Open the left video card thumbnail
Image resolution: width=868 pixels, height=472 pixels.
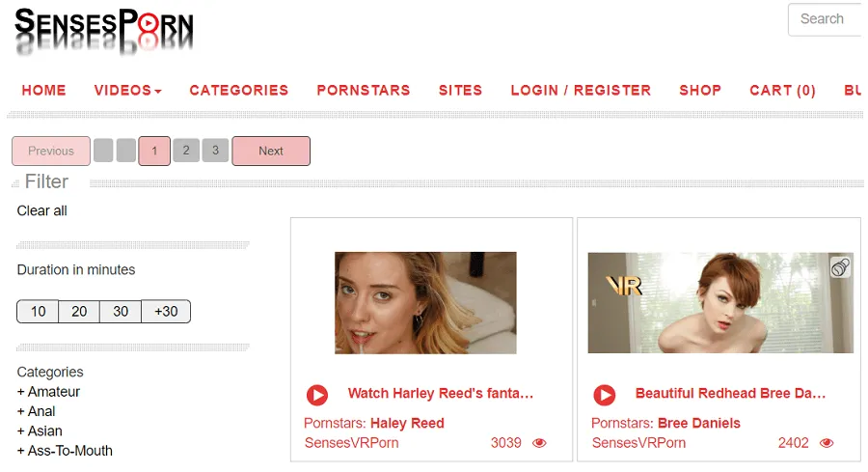(425, 303)
